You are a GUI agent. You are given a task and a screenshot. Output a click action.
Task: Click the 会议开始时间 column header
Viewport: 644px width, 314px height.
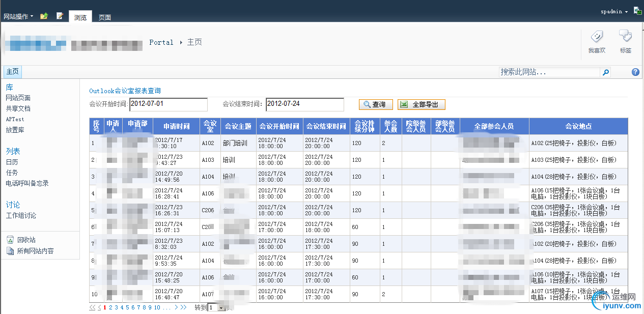pos(279,126)
